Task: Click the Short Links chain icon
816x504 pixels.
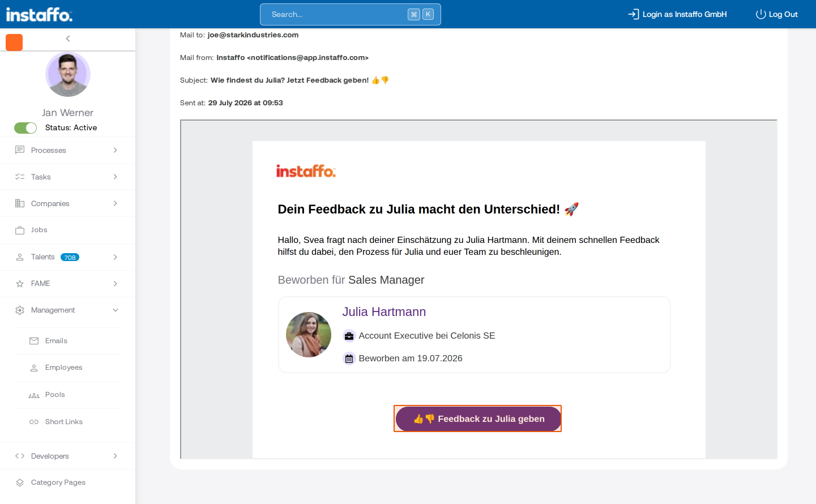Action: click(34, 422)
